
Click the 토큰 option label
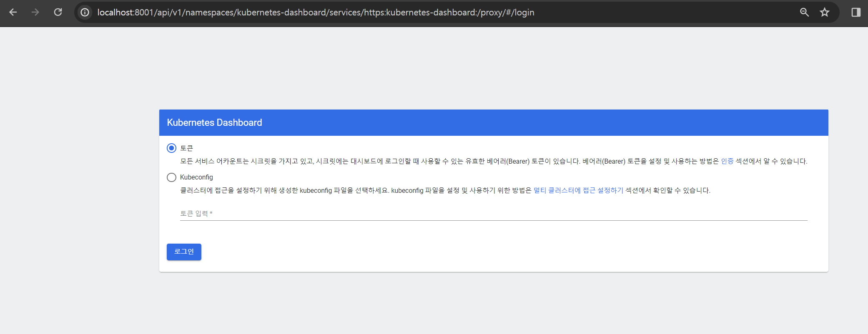tap(186, 148)
